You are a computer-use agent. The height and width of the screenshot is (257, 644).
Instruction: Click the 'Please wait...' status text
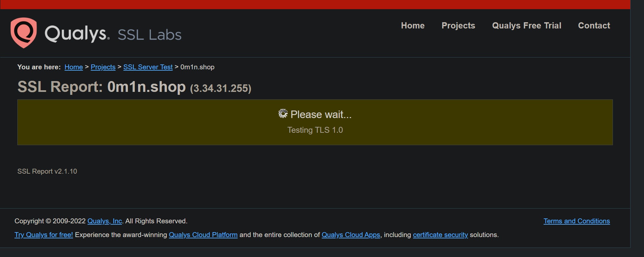click(321, 114)
